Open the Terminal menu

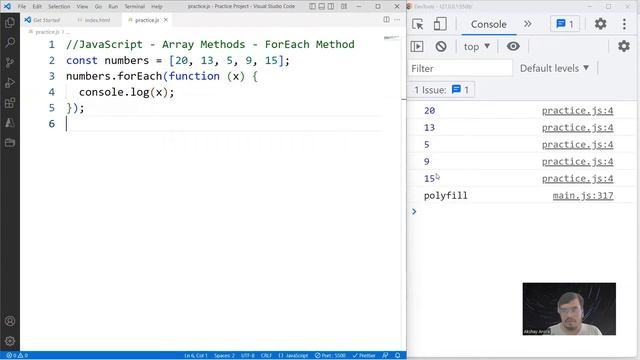coord(135,7)
